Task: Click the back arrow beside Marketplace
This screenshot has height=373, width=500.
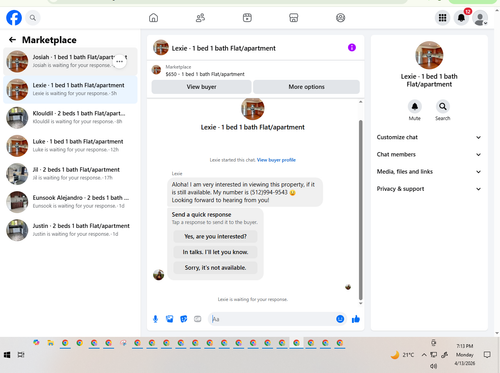Action: click(x=12, y=40)
